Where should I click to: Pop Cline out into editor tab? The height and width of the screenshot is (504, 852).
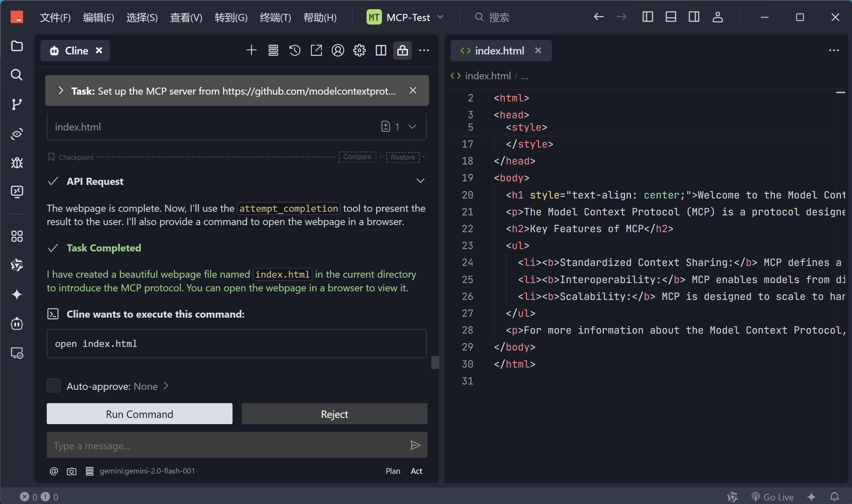click(316, 51)
